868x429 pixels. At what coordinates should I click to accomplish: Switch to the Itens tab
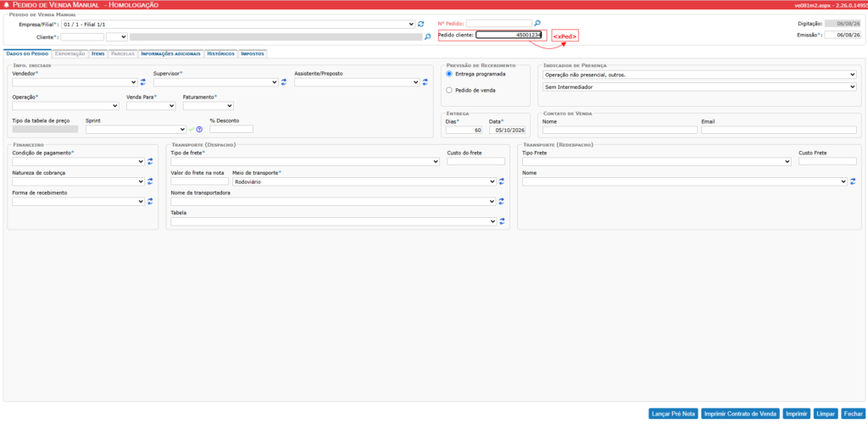[x=98, y=53]
